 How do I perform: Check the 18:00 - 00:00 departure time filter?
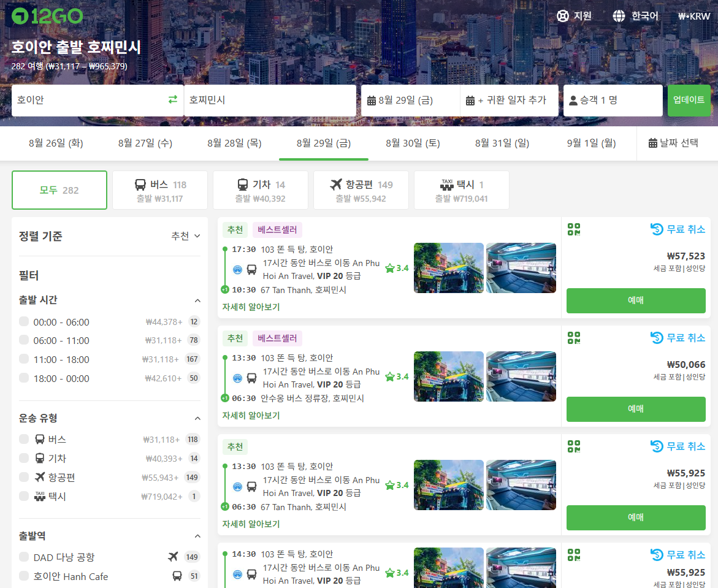[x=24, y=378]
